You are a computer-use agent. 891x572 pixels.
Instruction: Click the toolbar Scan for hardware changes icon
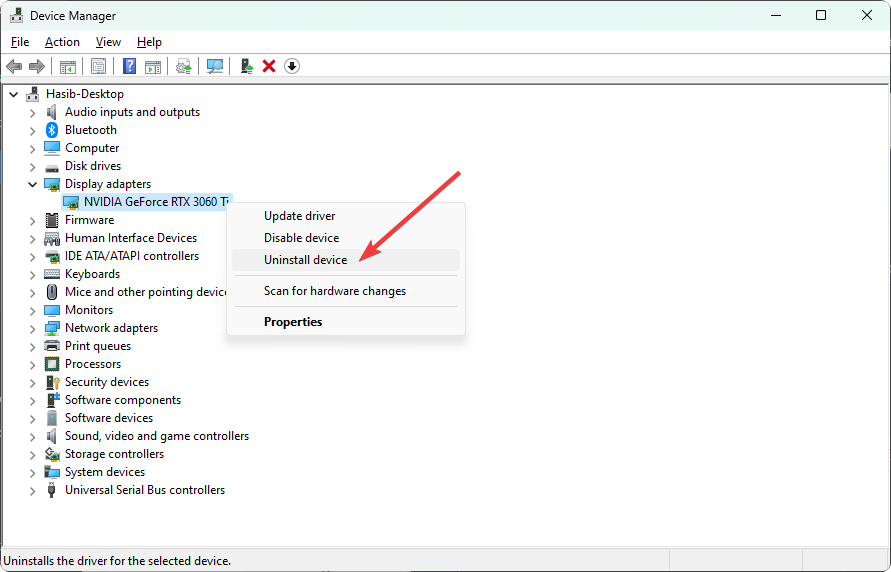(215, 66)
